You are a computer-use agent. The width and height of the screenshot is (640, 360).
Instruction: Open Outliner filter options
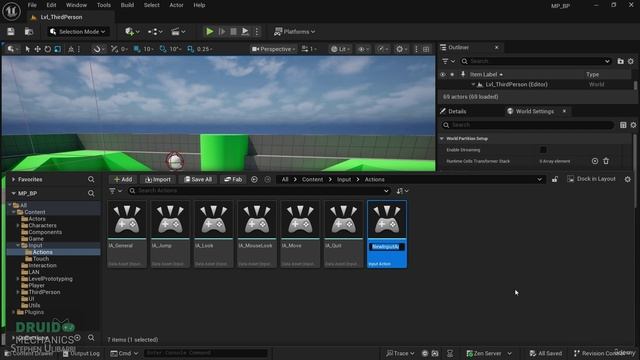tap(448, 61)
